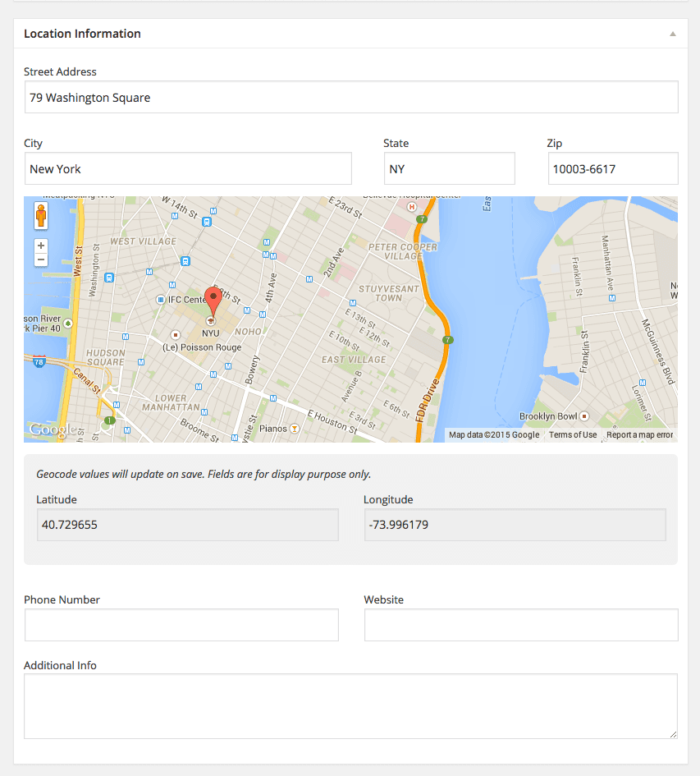Click the Google logo on the map

click(x=53, y=429)
